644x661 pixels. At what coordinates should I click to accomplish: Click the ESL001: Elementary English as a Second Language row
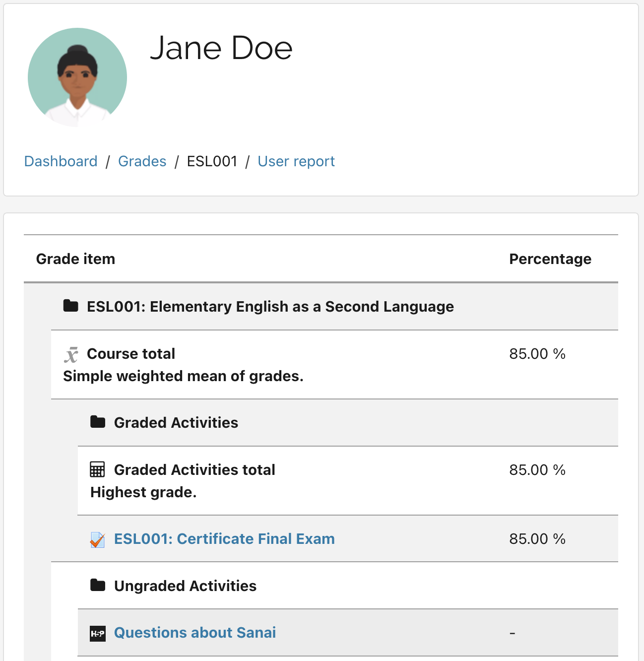[x=321, y=307]
